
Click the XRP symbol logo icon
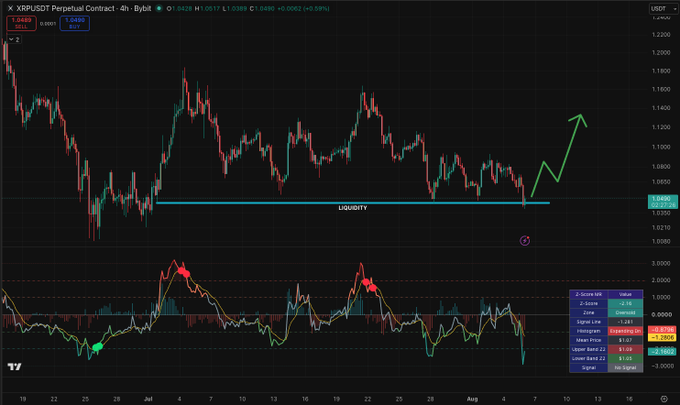(10, 8)
